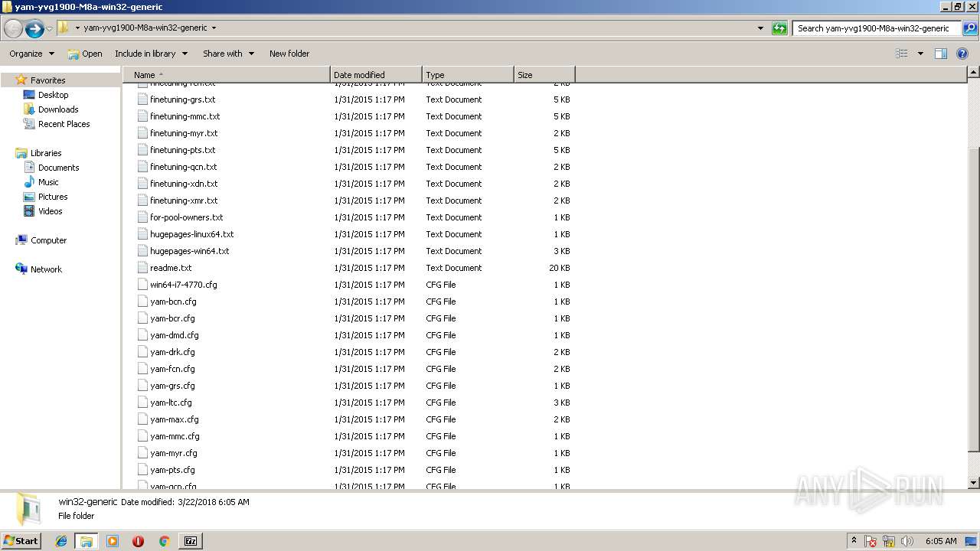The width and height of the screenshot is (980, 551).
Task: Click the yam-pts.cfg file name
Action: tap(172, 470)
